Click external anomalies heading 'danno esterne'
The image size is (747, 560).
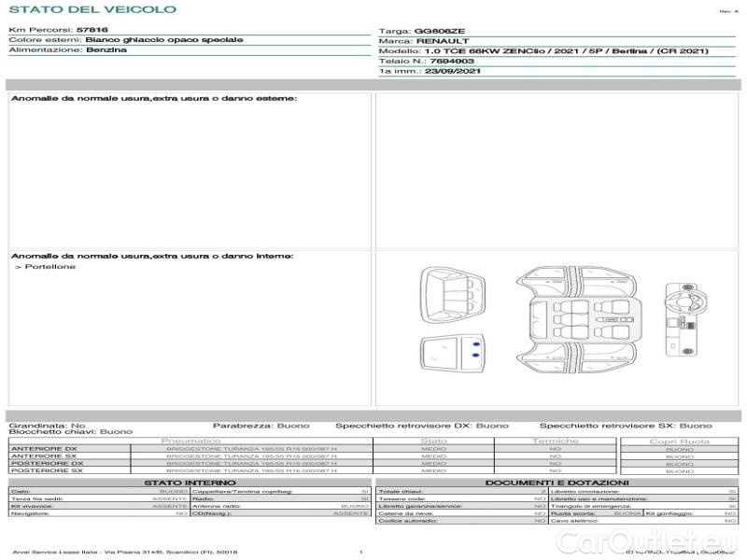click(x=154, y=98)
